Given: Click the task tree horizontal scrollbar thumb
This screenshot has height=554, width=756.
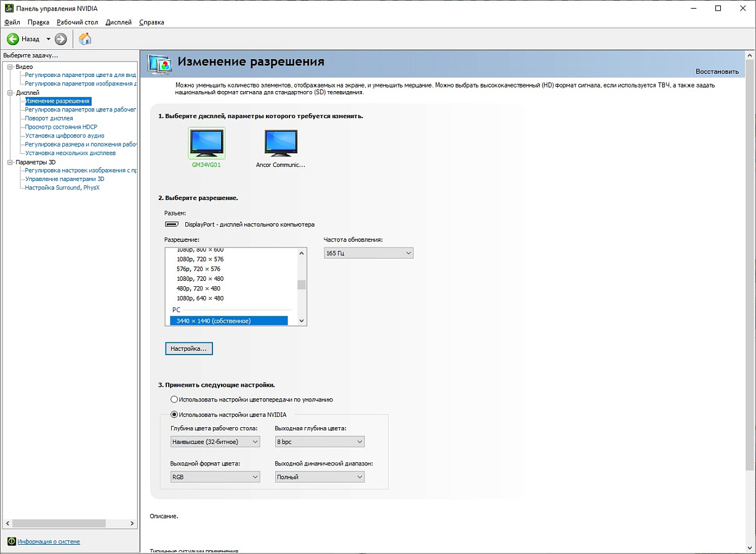Looking at the screenshot, I should click(x=59, y=523).
